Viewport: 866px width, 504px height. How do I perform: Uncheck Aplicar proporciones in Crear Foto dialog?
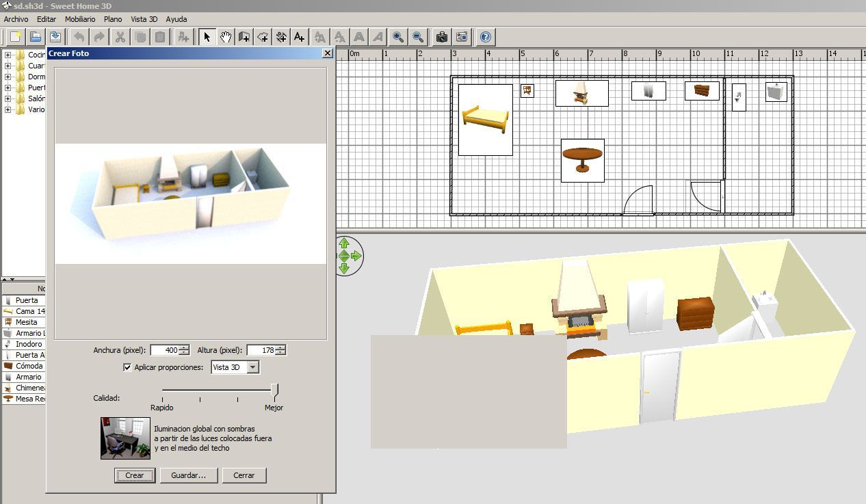click(127, 367)
